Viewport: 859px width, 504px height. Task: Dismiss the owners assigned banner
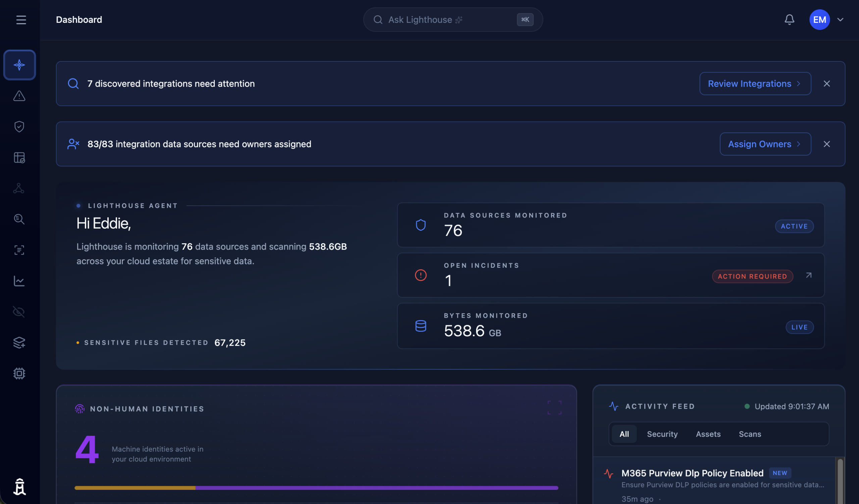[826, 144]
